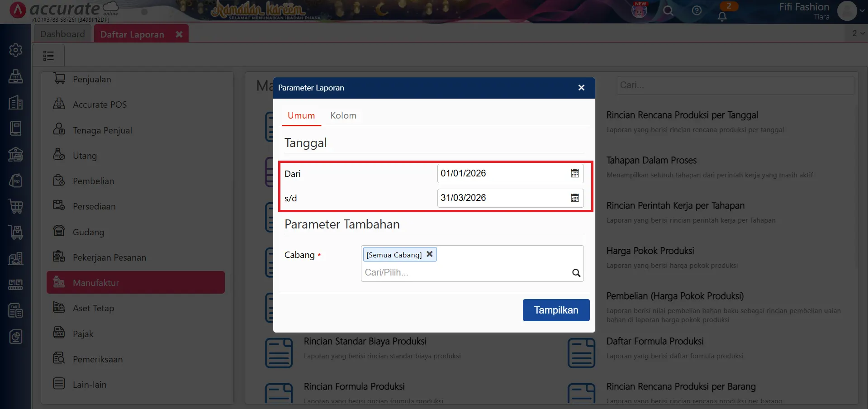Expand the user account chevron beside Fifi Fashion
868x409 pixels.
[x=862, y=11]
